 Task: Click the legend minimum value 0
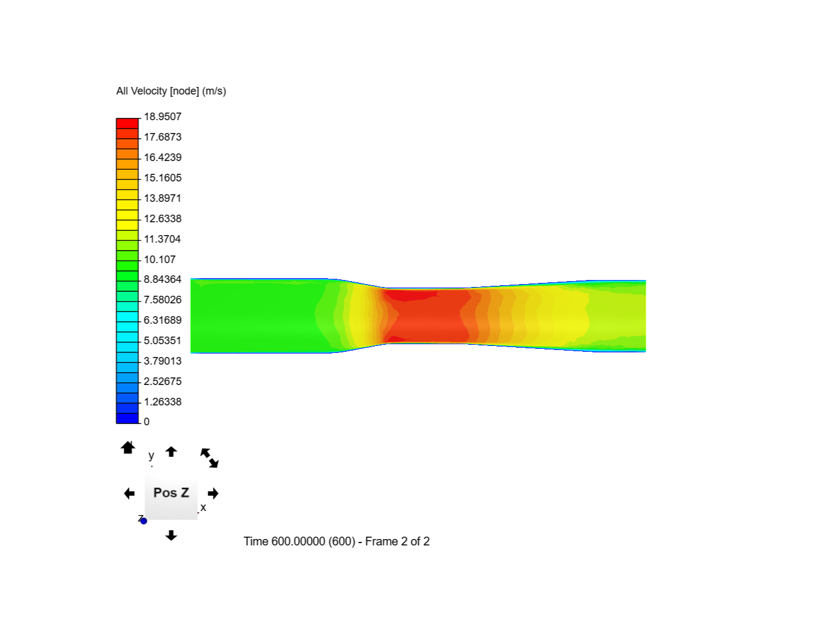[146, 422]
